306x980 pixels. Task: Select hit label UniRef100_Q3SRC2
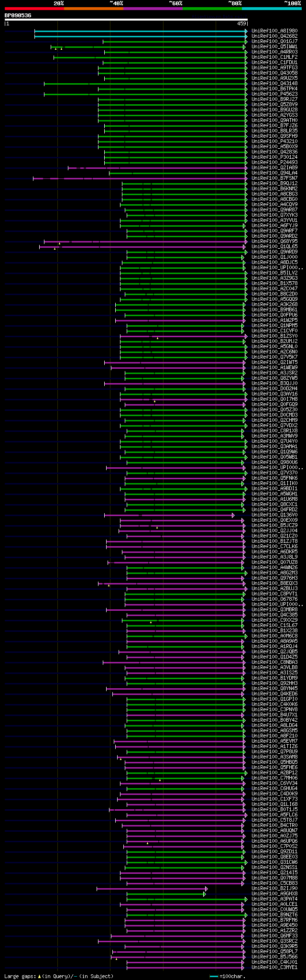coord(274,941)
